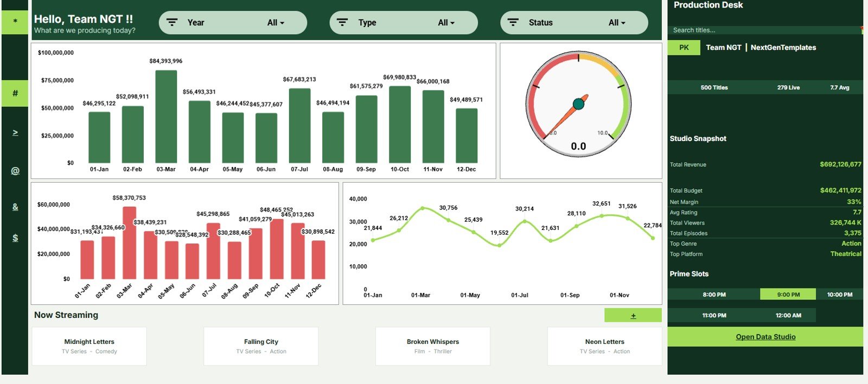The image size is (868, 384).
Task: Click the green plus button
Action: 633,315
